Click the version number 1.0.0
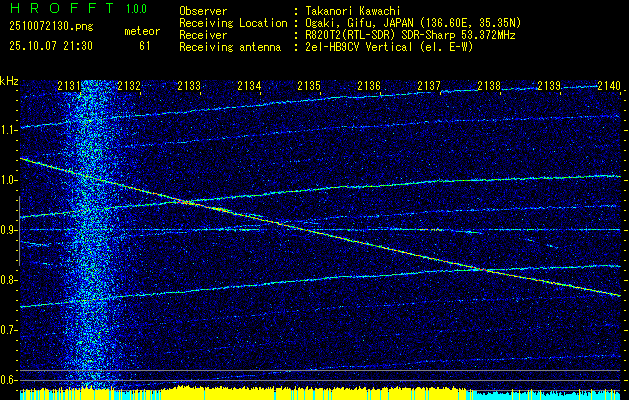Viewport: 629px width, 400px height. coord(136,9)
